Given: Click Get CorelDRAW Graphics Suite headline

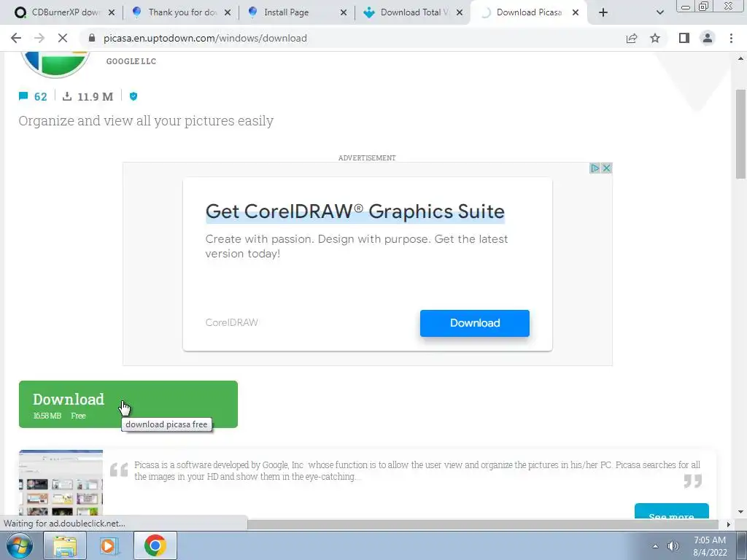Looking at the screenshot, I should click(x=355, y=211).
